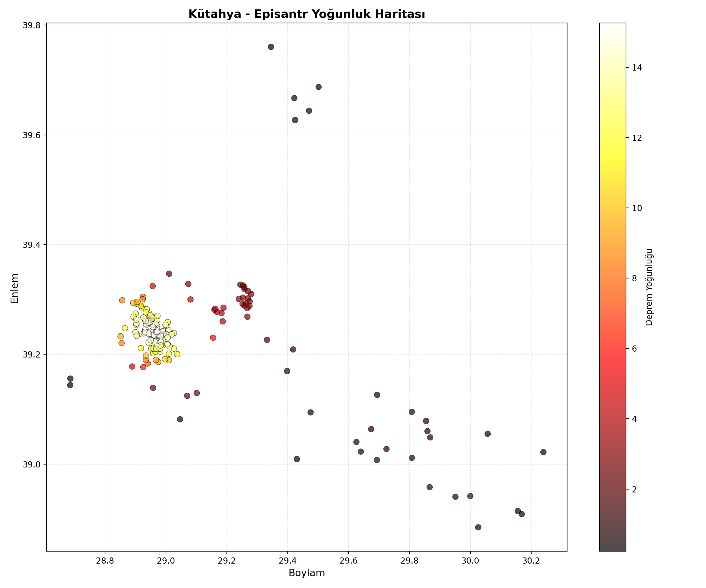This screenshot has height=588, width=706.
Task: Click the colorbar tick label 12
Action: 637,138
